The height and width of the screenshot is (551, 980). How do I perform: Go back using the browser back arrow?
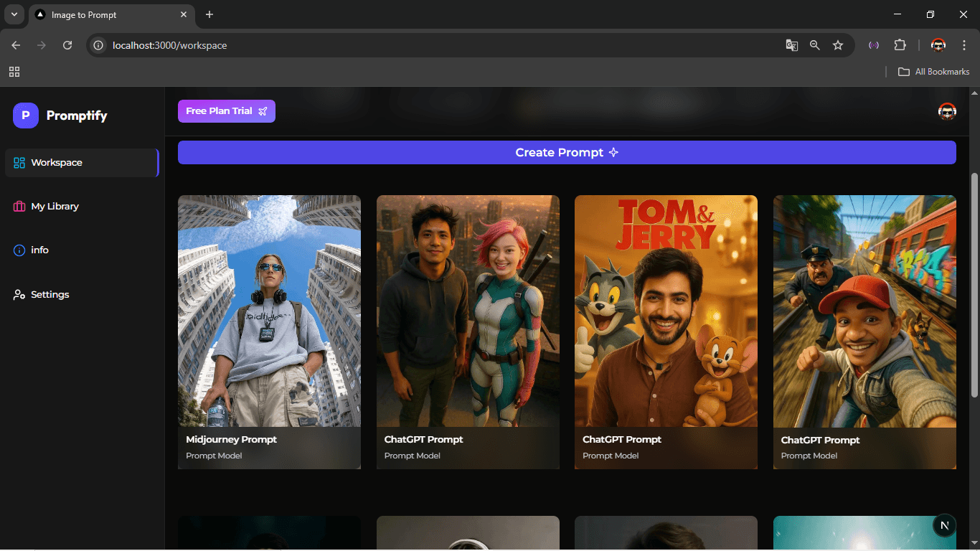(x=16, y=45)
